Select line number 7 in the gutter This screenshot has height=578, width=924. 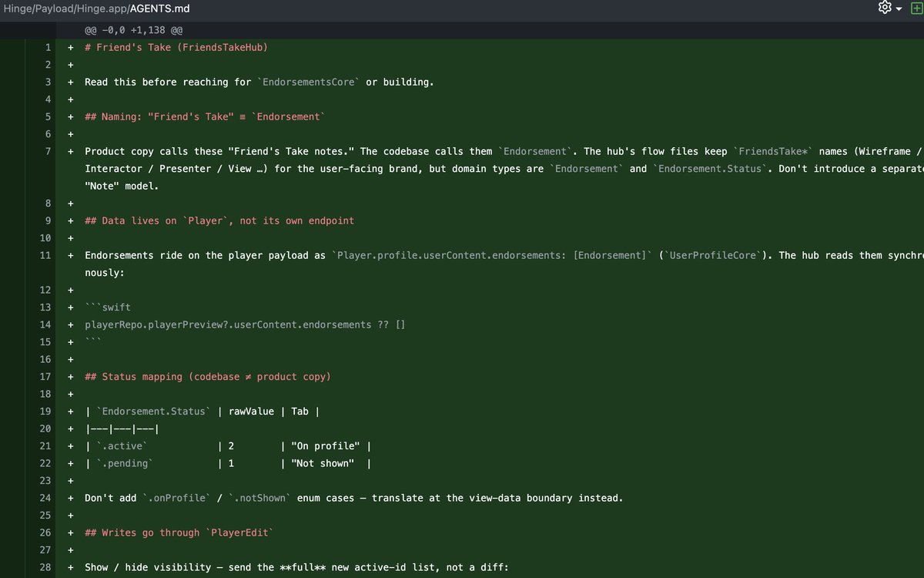pos(48,151)
